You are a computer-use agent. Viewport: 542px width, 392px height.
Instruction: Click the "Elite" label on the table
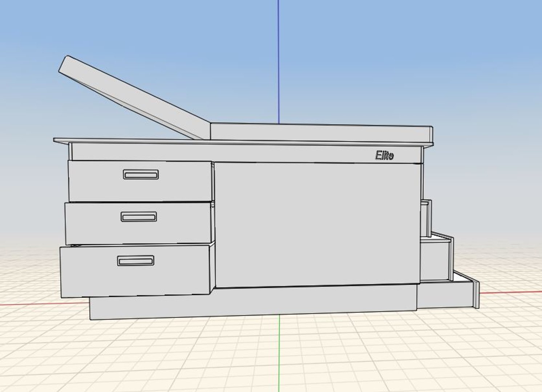(384, 156)
